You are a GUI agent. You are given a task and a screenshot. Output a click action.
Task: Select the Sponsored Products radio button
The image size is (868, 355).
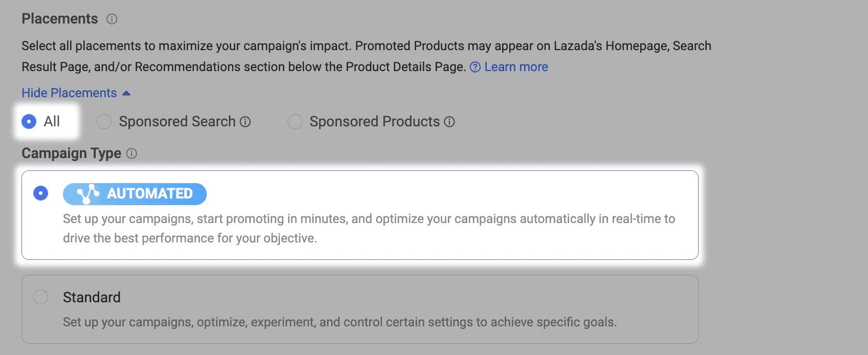[295, 122]
